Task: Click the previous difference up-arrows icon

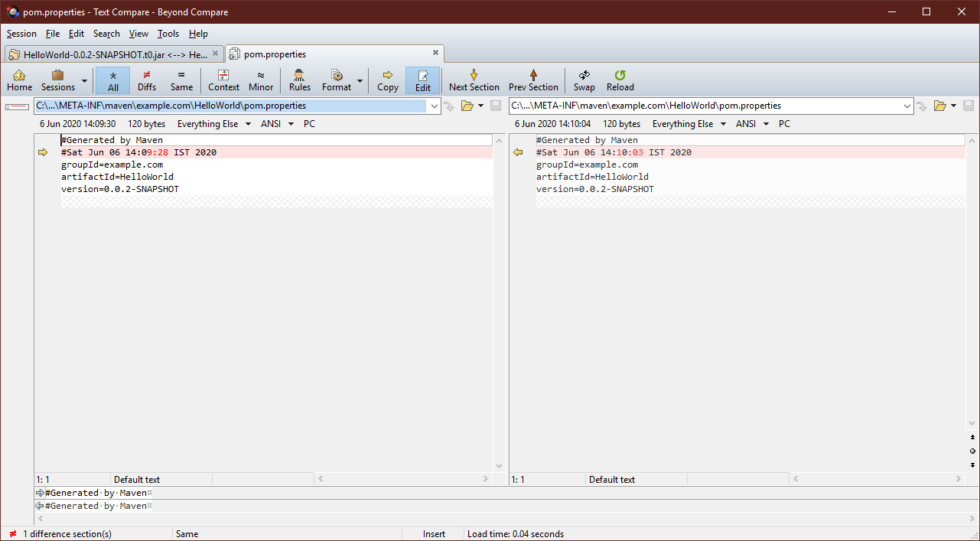Action: point(972,437)
